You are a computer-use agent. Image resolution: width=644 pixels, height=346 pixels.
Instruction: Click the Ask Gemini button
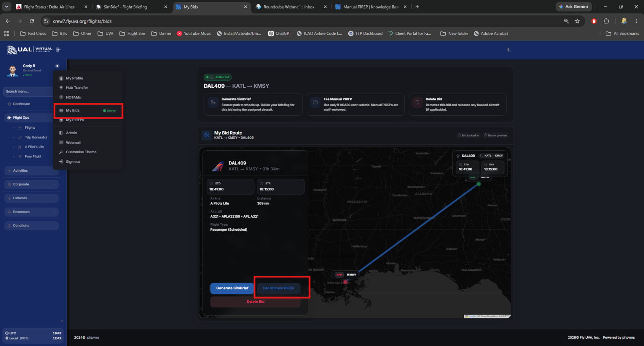coord(573,7)
